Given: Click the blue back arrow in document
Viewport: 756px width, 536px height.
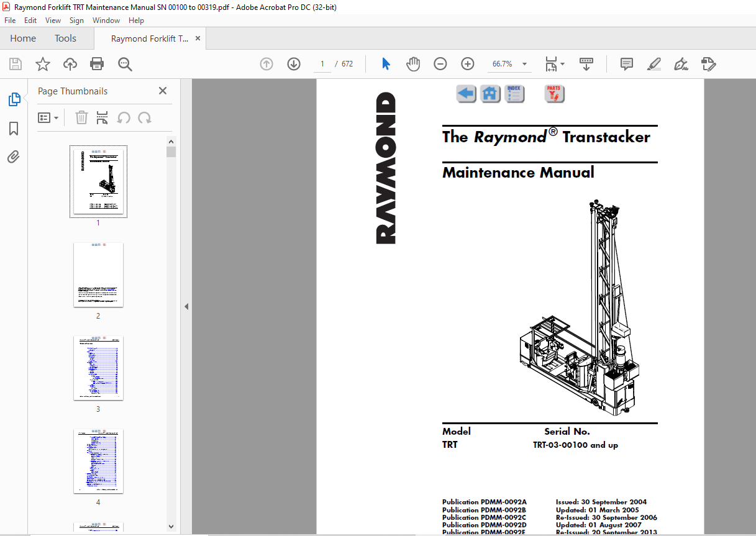Looking at the screenshot, I should pos(467,94).
